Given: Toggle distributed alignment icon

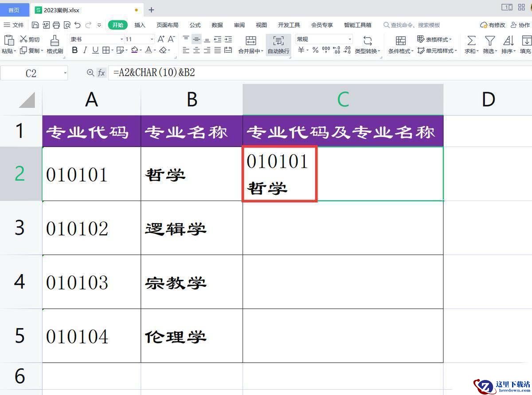Looking at the screenshot, I should 228,50.
